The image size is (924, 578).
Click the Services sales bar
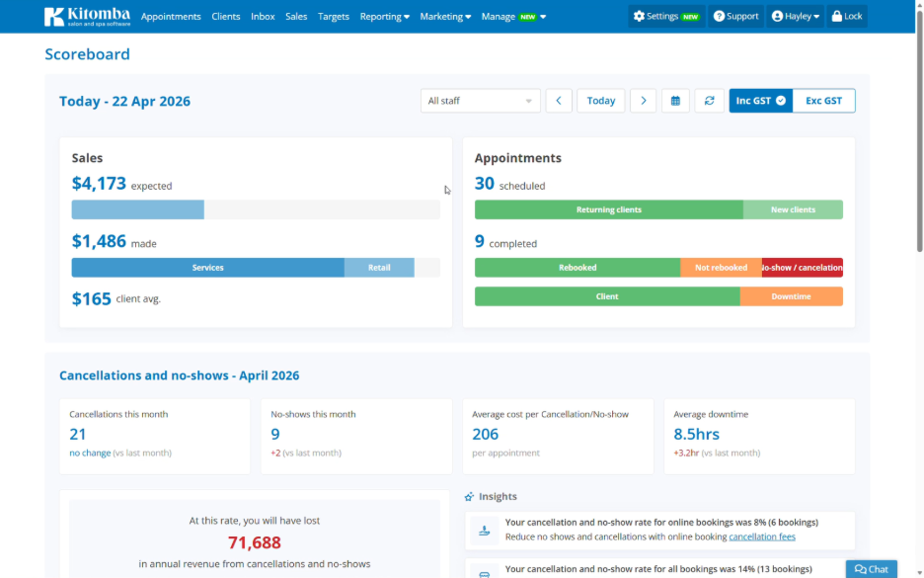(208, 268)
